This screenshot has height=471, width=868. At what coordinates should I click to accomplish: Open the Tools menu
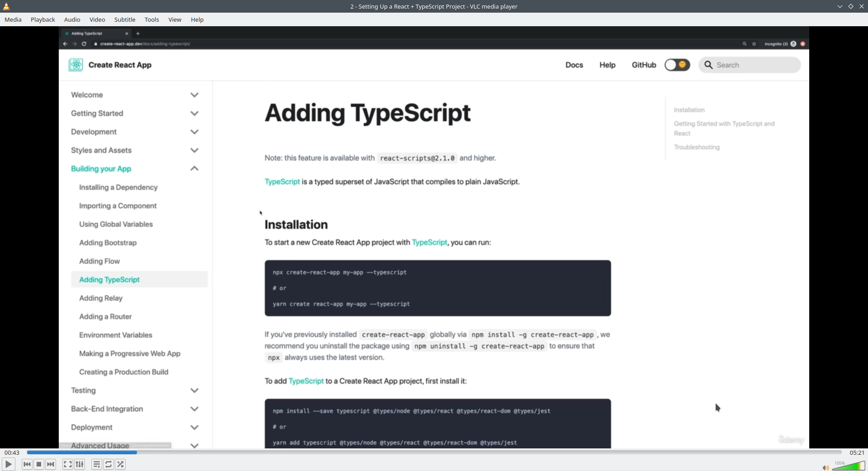[x=151, y=19]
